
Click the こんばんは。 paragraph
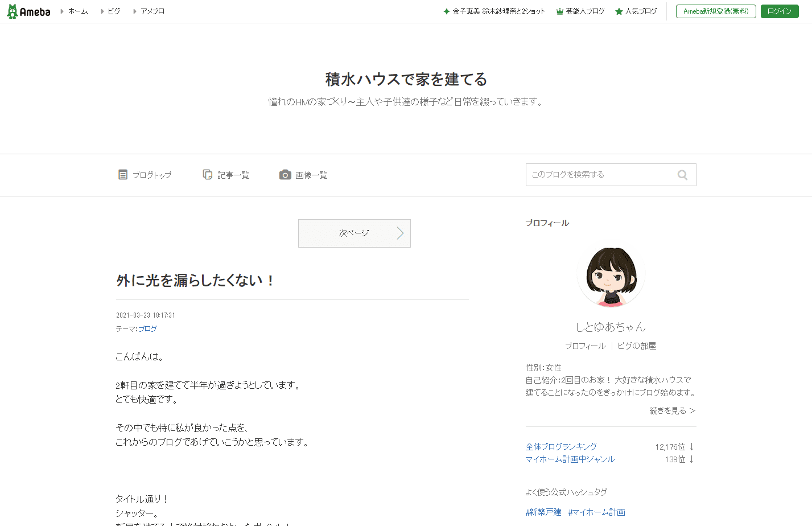click(x=141, y=357)
